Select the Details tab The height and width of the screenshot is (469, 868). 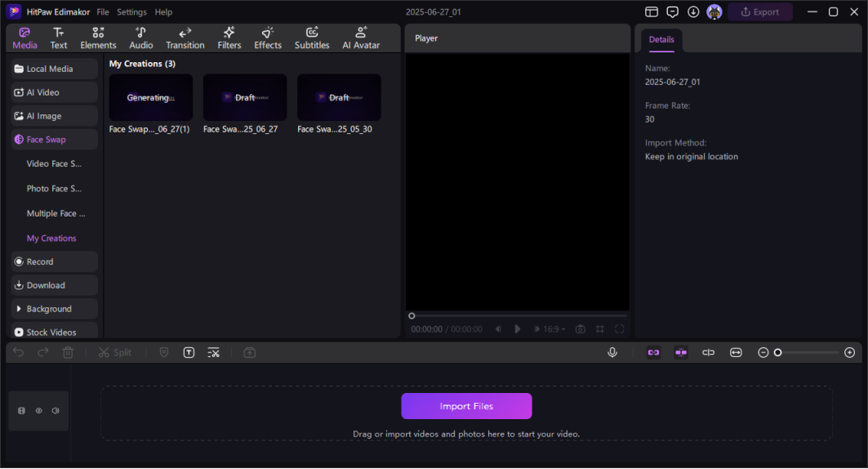661,40
